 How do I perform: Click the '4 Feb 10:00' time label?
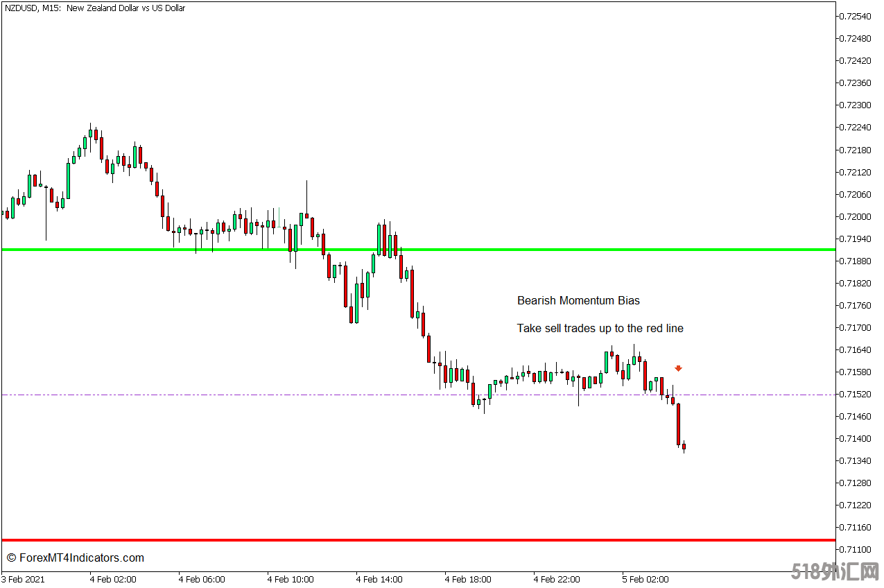[x=291, y=580]
